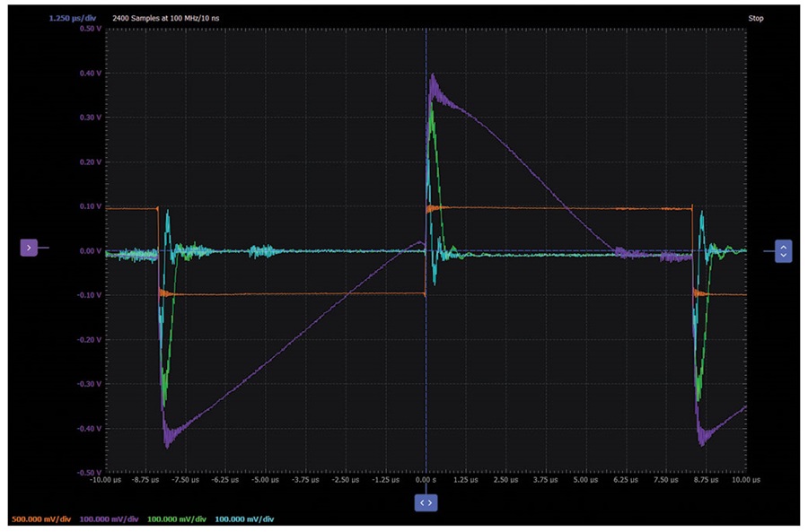Select the orange 500.000 mV/div channel
This screenshot has height=532, width=808.
(41, 519)
